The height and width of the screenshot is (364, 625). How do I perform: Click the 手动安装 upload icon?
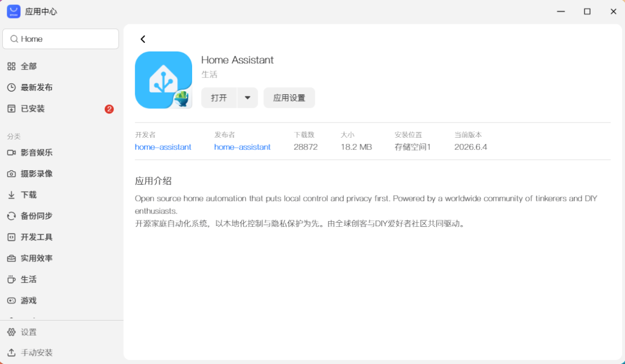click(x=12, y=352)
